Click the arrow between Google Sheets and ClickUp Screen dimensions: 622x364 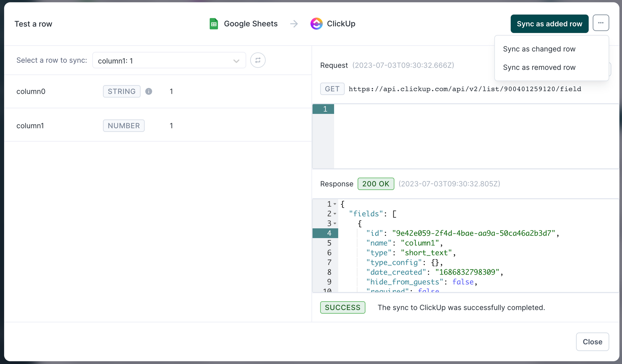coord(294,24)
